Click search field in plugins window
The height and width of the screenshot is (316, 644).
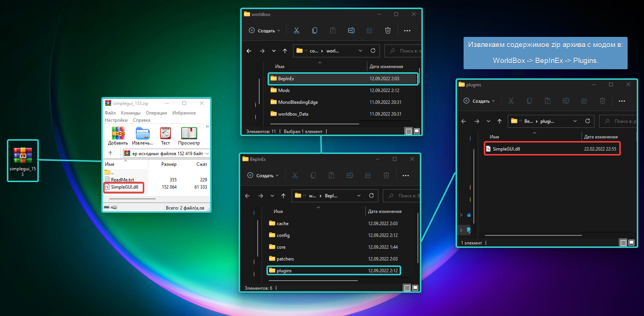[618, 121]
